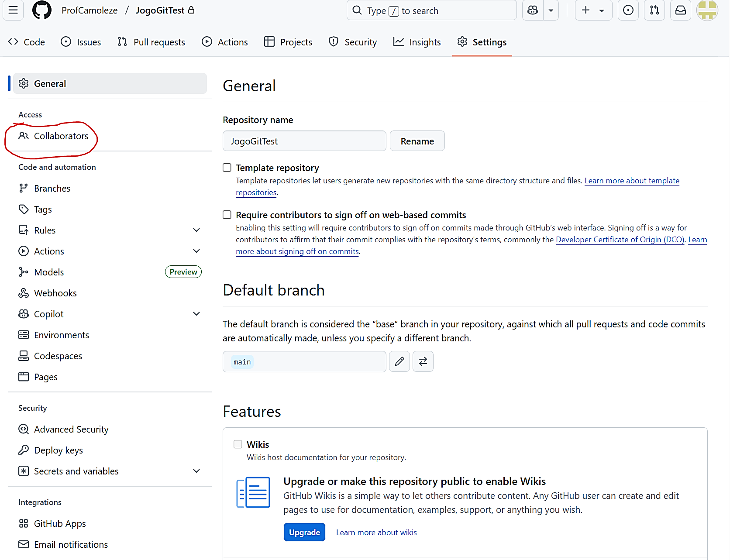730x560 pixels.
Task: Open the create new plus dropdown
Action: point(593,10)
